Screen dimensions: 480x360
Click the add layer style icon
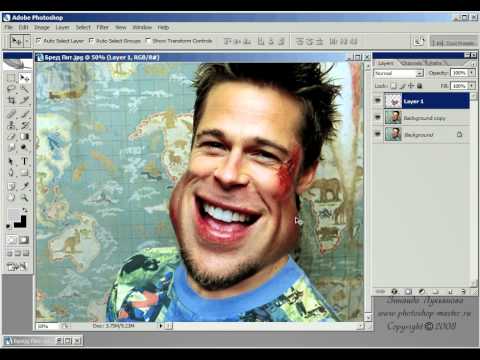[x=394, y=291]
